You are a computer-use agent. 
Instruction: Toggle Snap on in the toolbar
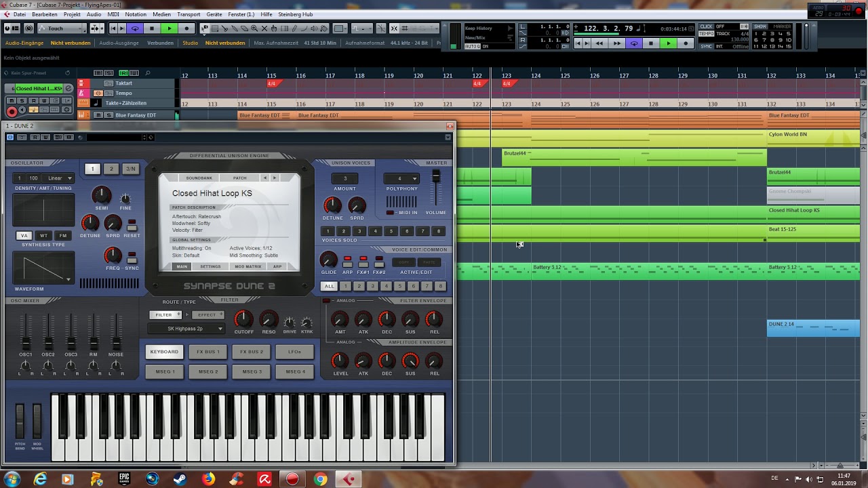394,28
